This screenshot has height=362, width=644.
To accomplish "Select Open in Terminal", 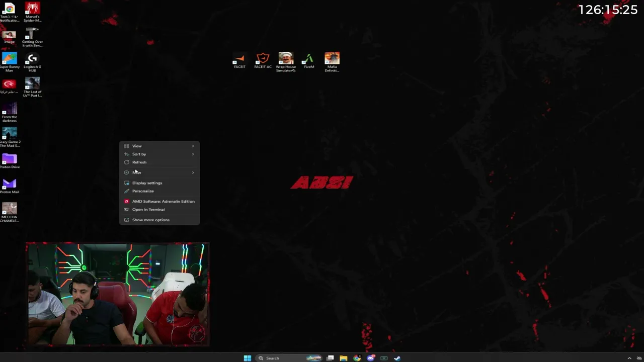I will click(x=159, y=209).
